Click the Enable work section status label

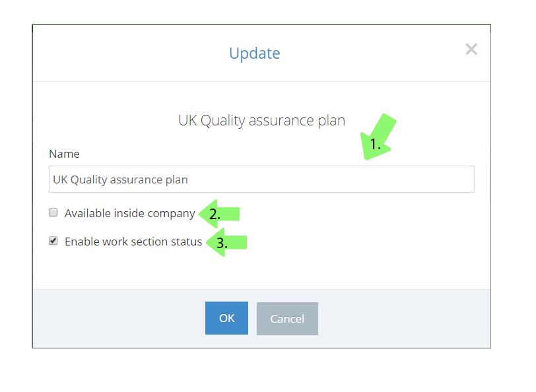133,242
